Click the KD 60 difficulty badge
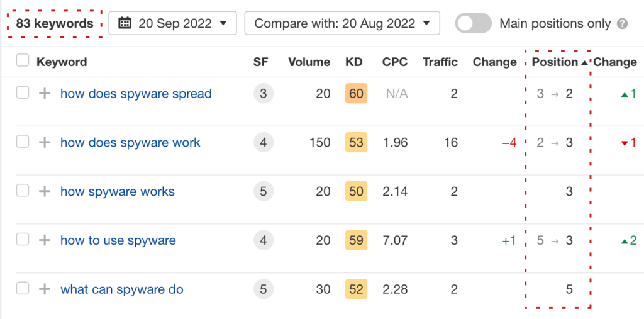The height and width of the screenshot is (319, 644). (x=356, y=94)
